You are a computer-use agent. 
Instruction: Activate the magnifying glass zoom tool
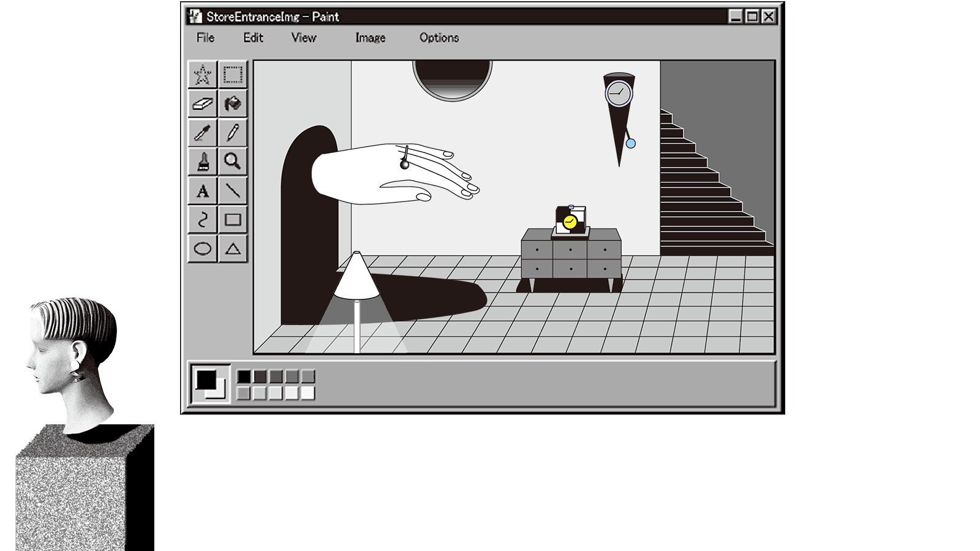click(x=233, y=161)
